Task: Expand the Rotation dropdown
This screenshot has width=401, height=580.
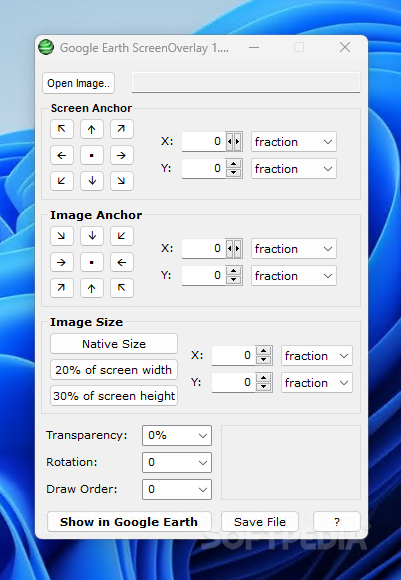Action: tap(177, 462)
